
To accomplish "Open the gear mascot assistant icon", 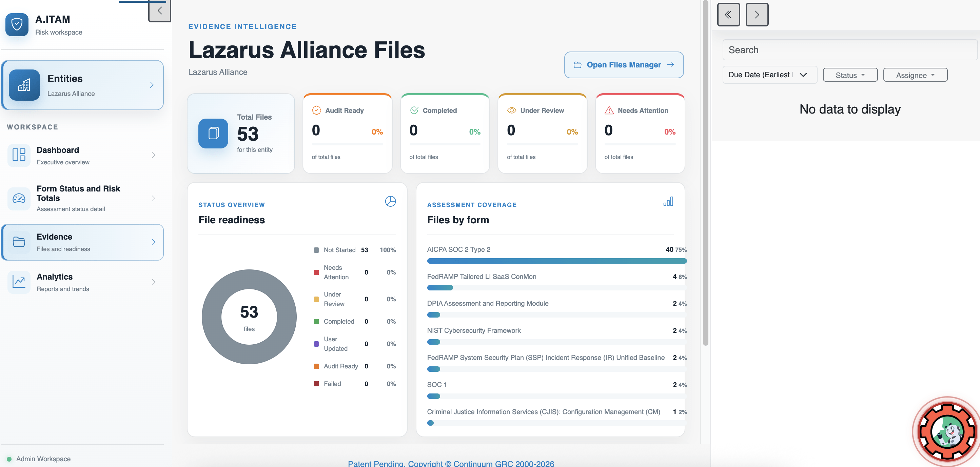I will coord(946,431).
